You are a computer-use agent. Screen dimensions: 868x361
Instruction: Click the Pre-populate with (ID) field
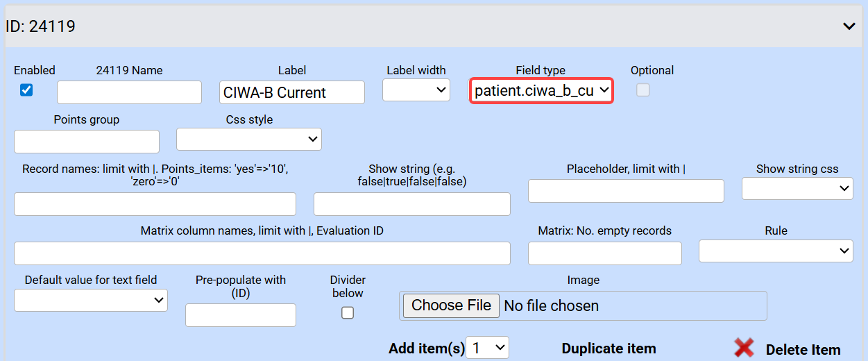pos(241,315)
